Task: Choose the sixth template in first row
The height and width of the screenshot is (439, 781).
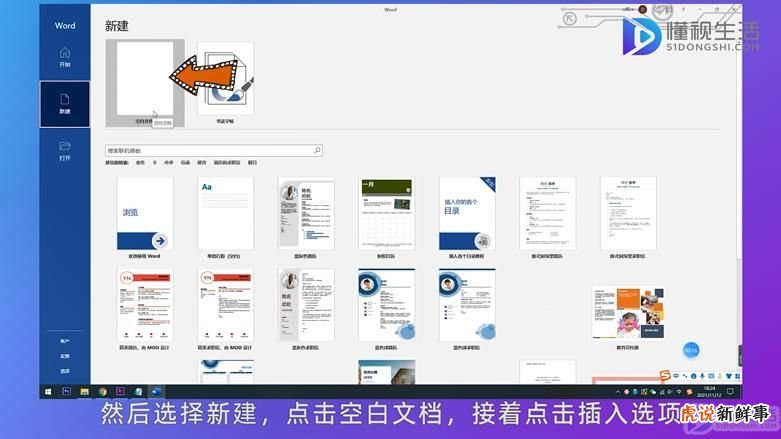Action: 547,213
